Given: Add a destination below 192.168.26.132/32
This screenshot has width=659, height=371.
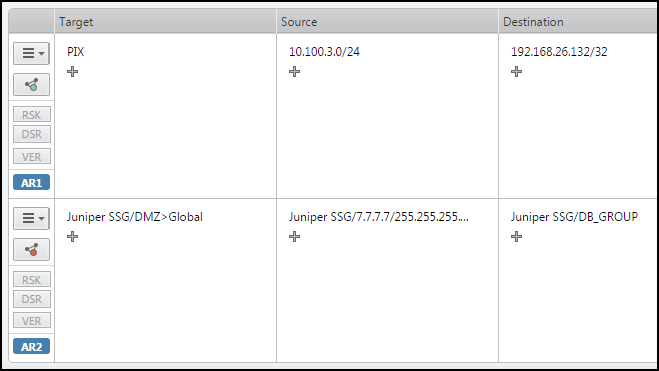Looking at the screenshot, I should tap(516, 71).
